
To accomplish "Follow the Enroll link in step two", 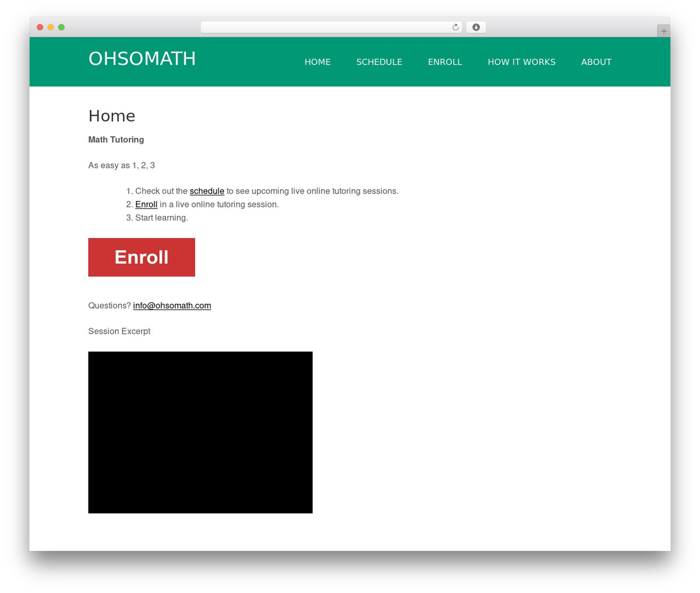I will [x=147, y=204].
